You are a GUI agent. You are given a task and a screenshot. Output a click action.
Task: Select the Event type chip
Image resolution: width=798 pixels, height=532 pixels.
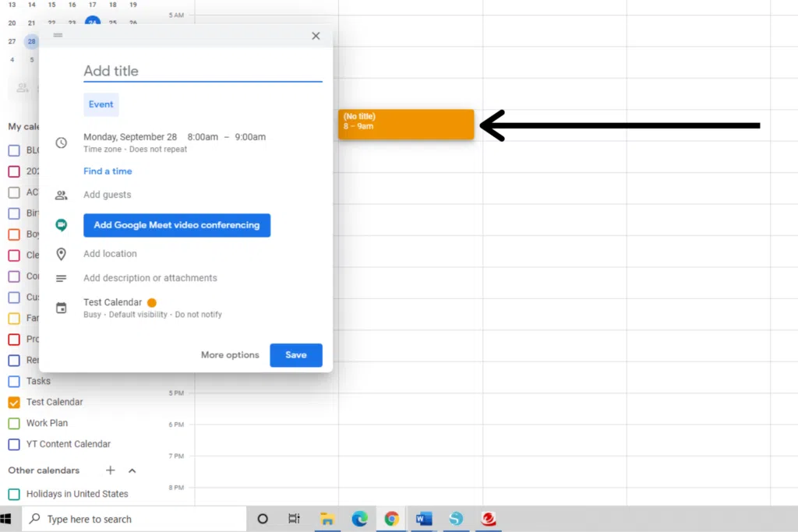pyautogui.click(x=101, y=104)
